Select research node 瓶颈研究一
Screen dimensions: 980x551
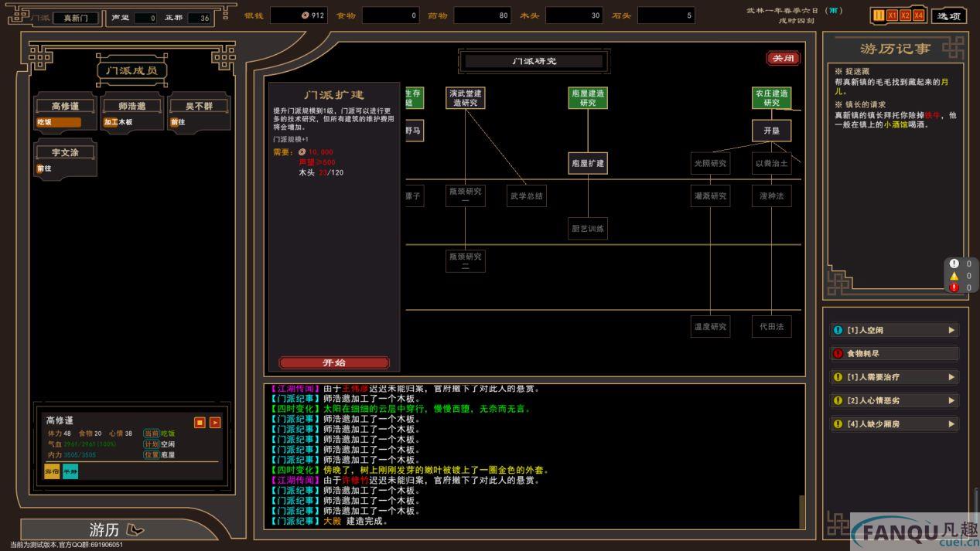[x=465, y=196]
